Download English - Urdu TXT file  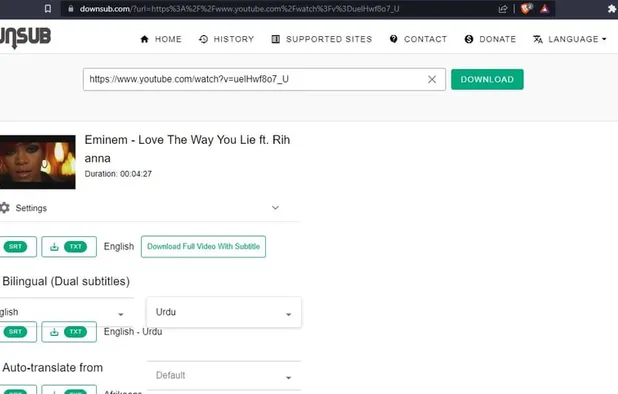(69, 332)
